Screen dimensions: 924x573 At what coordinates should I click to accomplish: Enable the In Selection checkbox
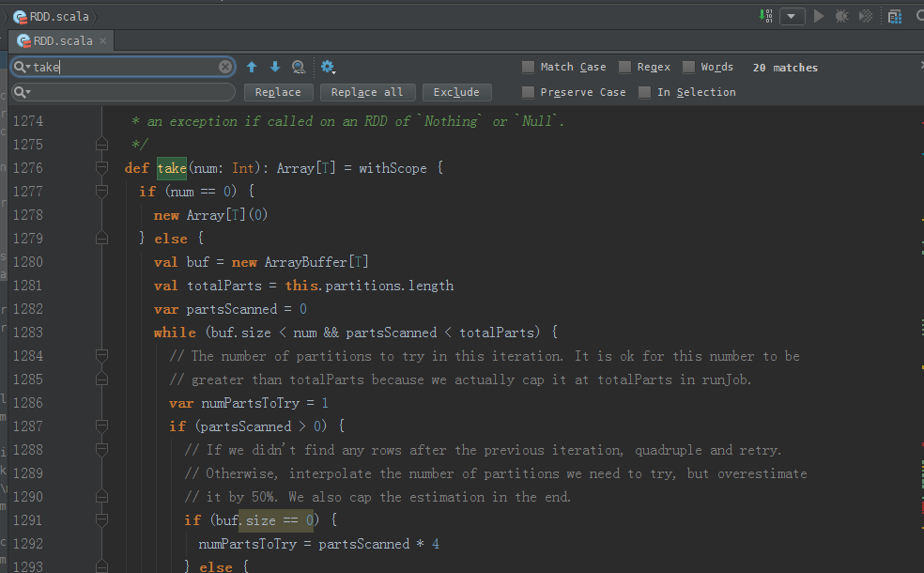click(645, 92)
